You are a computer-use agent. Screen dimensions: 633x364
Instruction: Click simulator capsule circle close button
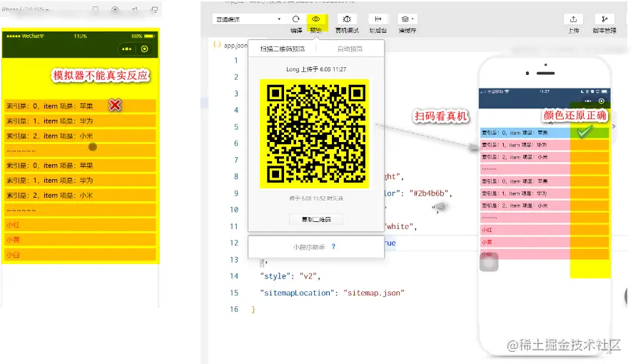tap(144, 49)
